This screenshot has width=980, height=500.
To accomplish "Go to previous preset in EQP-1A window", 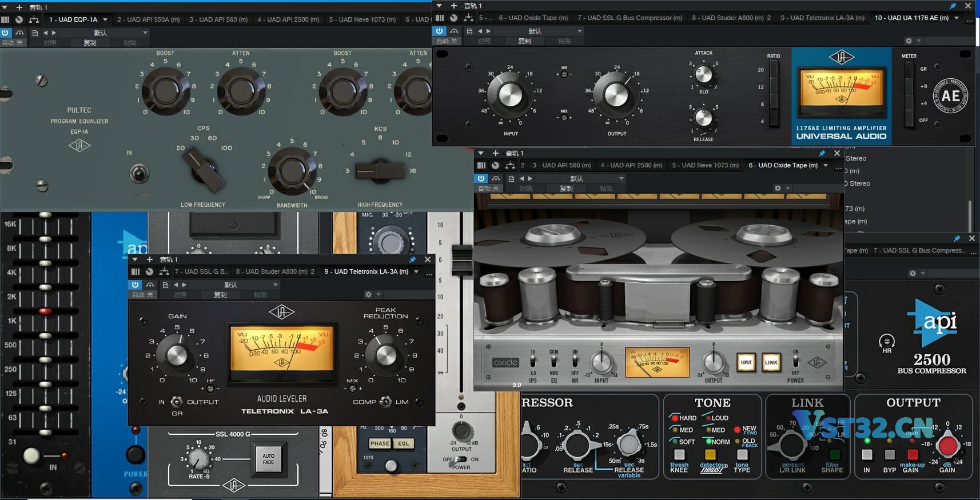I will 46,33.
